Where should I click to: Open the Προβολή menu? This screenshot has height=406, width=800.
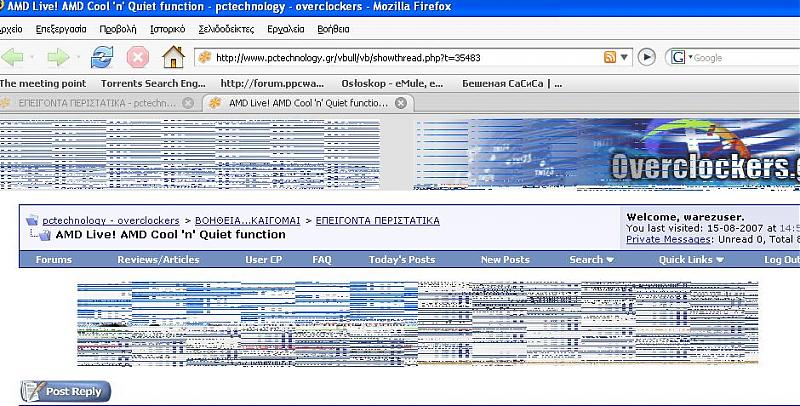[x=118, y=29]
